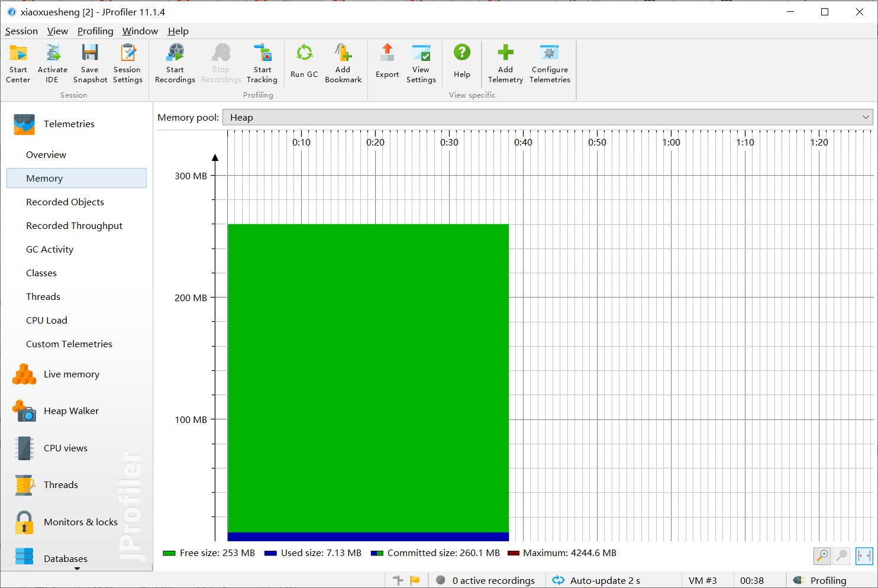This screenshot has width=878, height=588.
Task: Open the Heap Walker section
Action: tap(71, 411)
